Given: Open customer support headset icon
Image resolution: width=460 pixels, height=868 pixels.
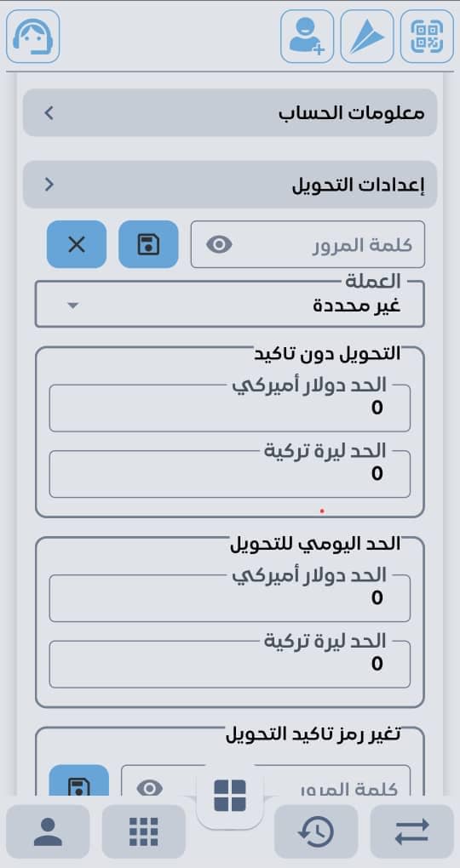Looking at the screenshot, I should pos(33,36).
